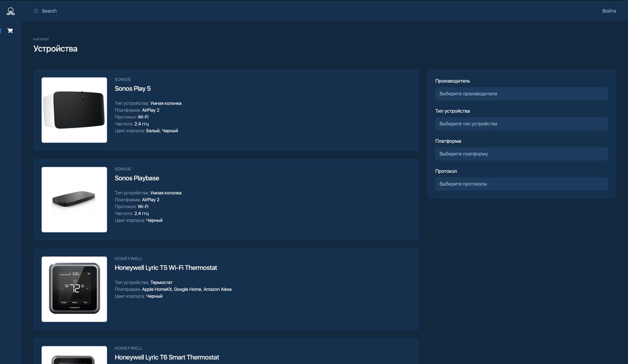Click SONOS brand label above Sonos Playbase
Screen dimensions: 628x364
tap(123, 169)
